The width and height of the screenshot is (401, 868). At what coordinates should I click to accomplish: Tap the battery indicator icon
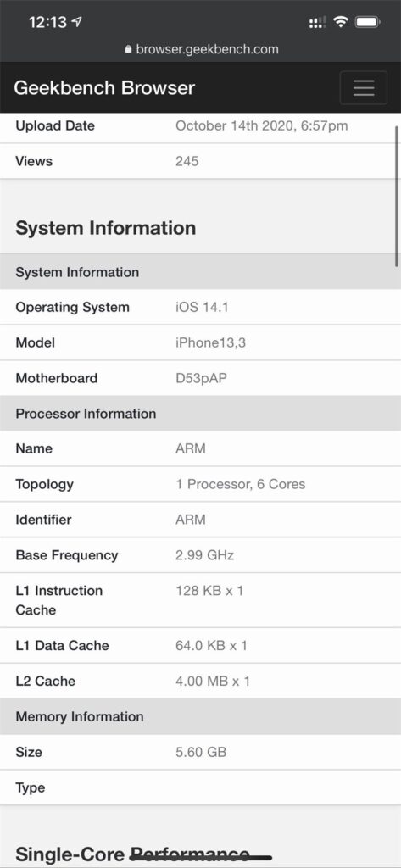[x=367, y=22]
